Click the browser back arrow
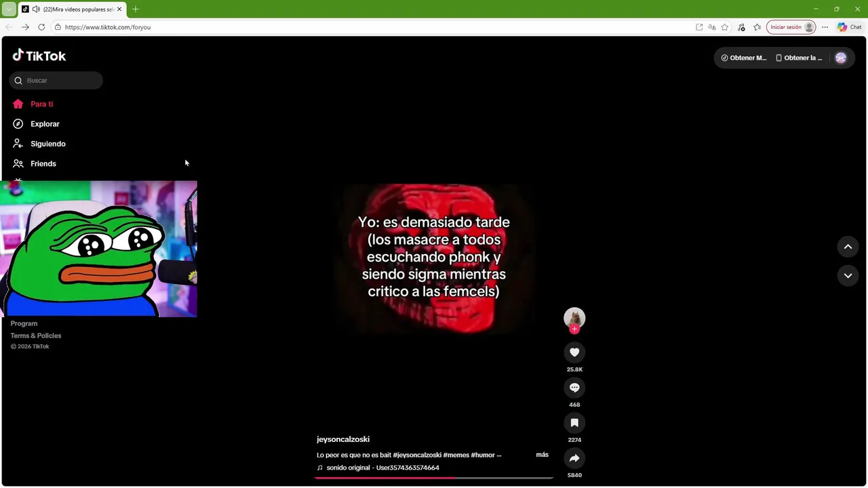This screenshot has width=868, height=488. 9,27
